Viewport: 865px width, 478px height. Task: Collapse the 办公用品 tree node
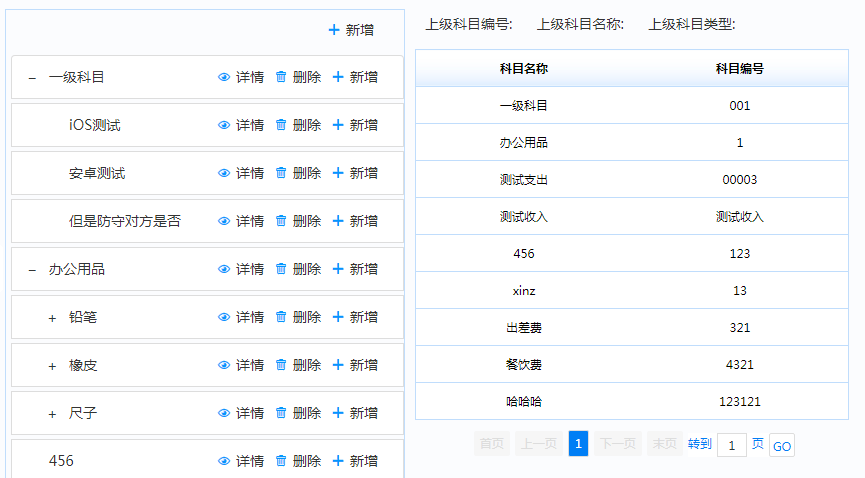(32, 269)
